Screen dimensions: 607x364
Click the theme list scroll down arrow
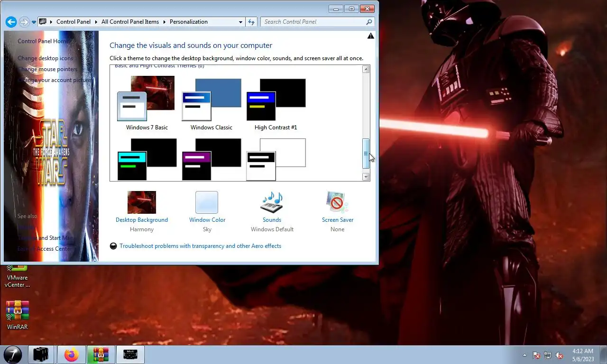366,177
